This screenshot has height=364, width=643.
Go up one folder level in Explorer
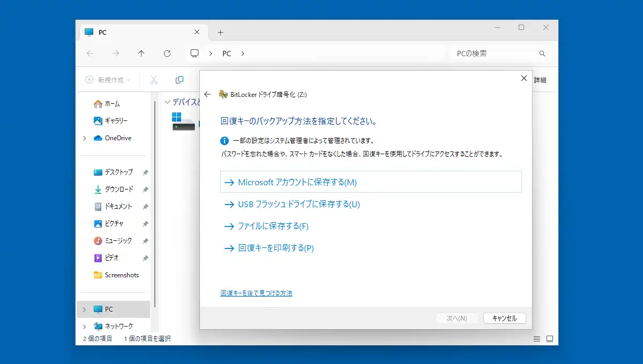pos(141,54)
